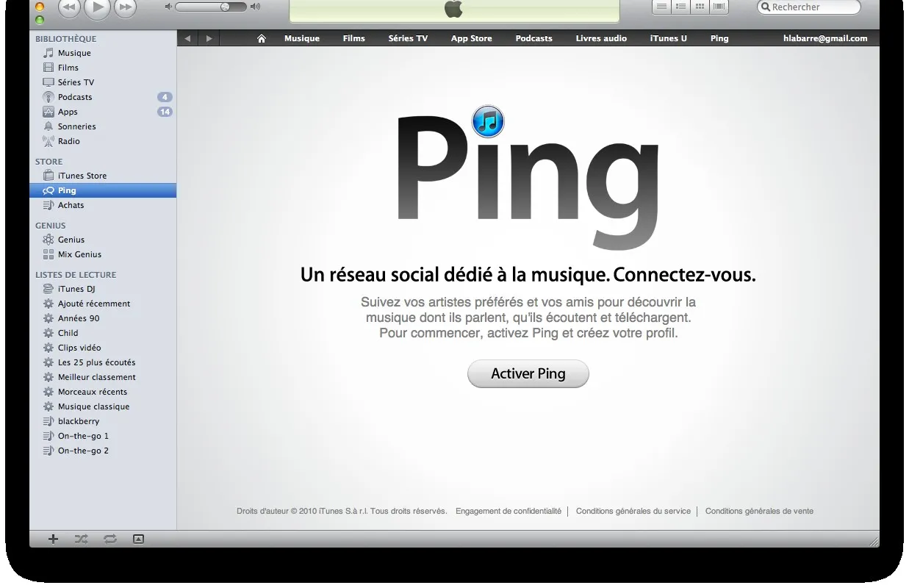Click the LISTES DE LECTURE section header
The image size is (909, 588).
click(76, 275)
